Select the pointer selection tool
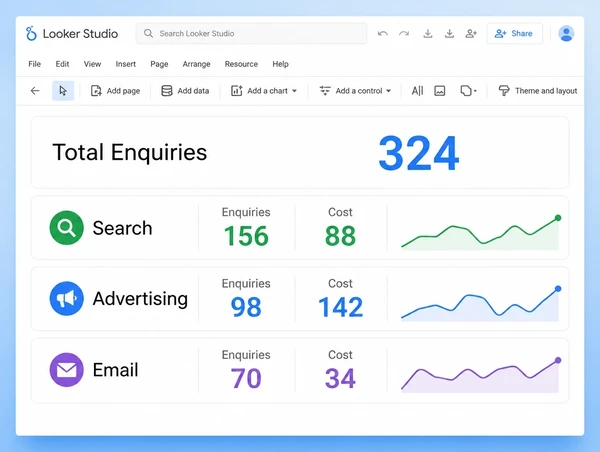The height and width of the screenshot is (452, 600). click(x=63, y=91)
